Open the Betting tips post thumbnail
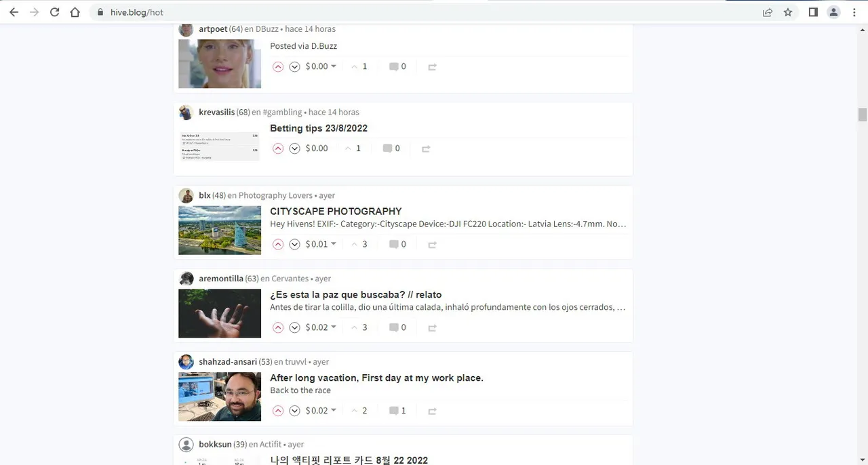868x465 pixels. click(x=220, y=146)
